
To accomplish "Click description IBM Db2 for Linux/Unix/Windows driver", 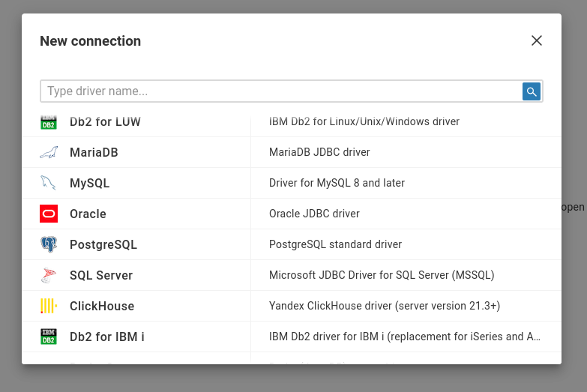I will click(x=364, y=121).
